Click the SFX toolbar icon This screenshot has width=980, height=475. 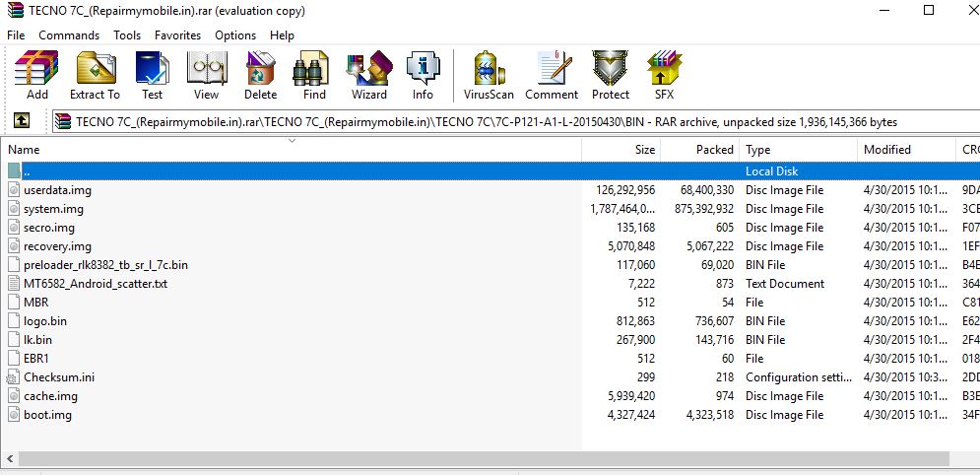(664, 76)
